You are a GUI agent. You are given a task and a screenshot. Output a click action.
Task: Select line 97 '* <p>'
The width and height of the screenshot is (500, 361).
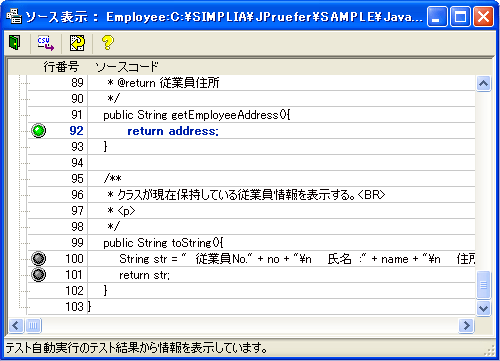[x=121, y=211]
